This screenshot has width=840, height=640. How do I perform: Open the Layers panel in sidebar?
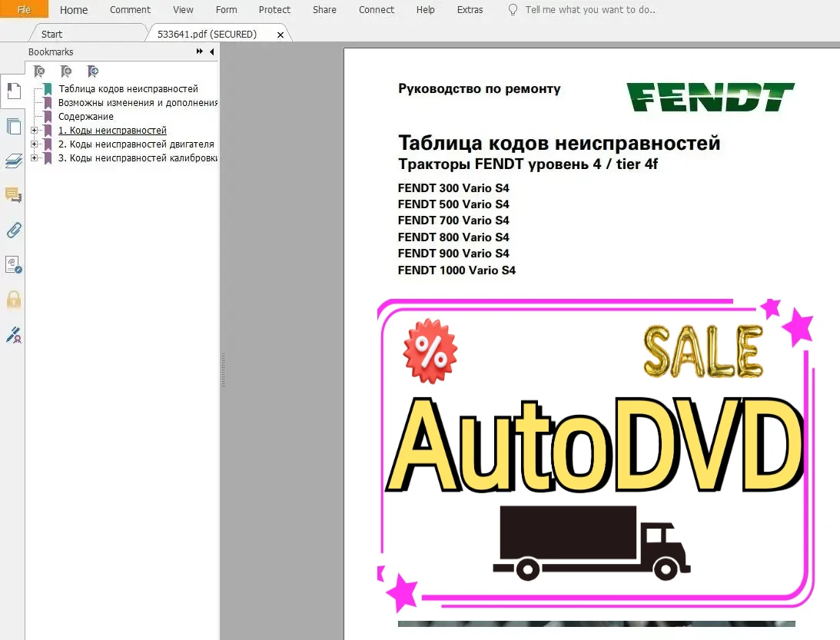pos(13,161)
